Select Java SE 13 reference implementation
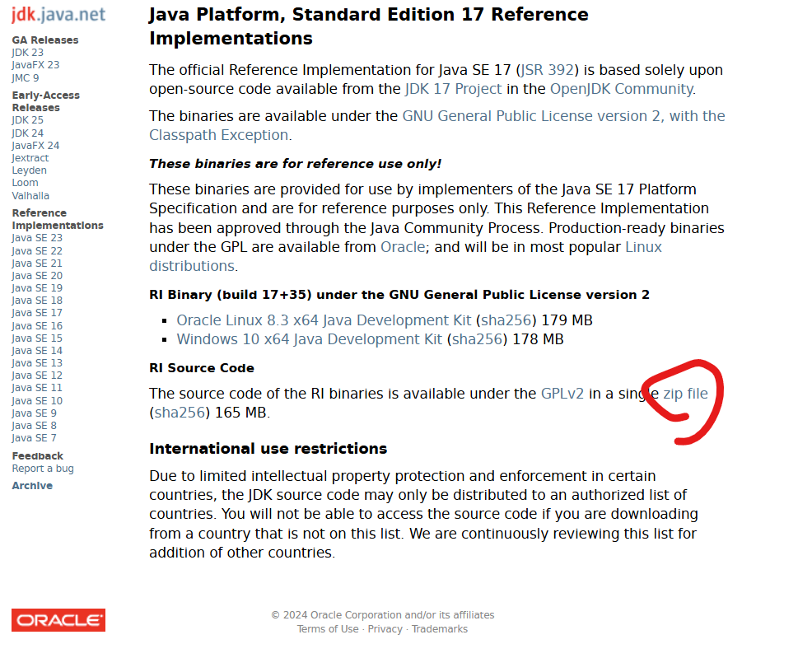Image resolution: width=812 pixels, height=658 pixels. 37,363
